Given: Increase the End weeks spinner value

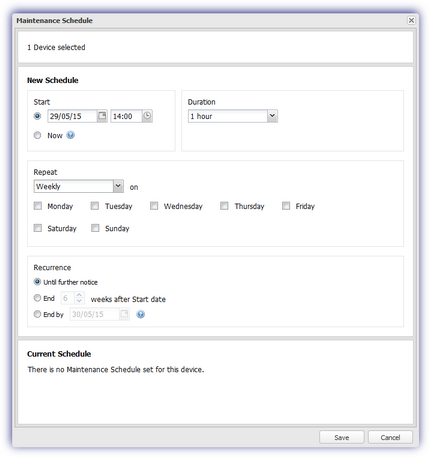Looking at the screenshot, I should click(79, 295).
